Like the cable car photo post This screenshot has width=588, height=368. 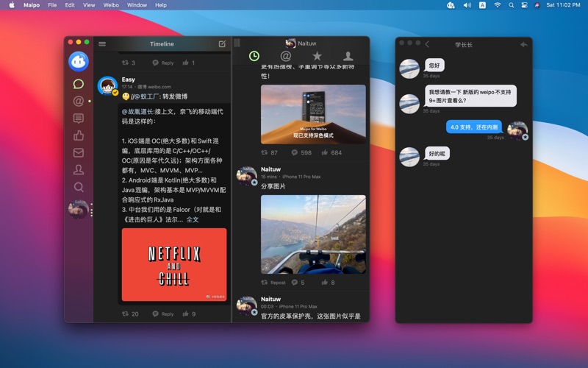pyautogui.click(x=325, y=283)
